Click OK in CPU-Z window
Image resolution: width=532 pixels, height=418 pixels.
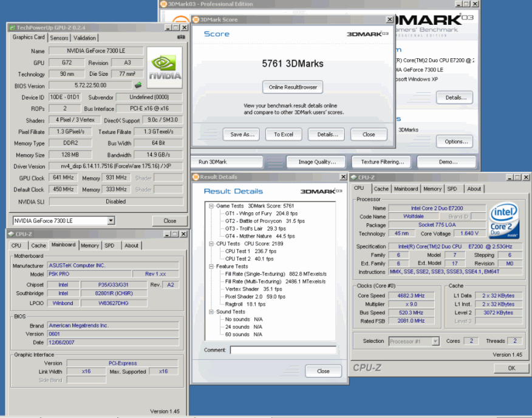(x=511, y=368)
